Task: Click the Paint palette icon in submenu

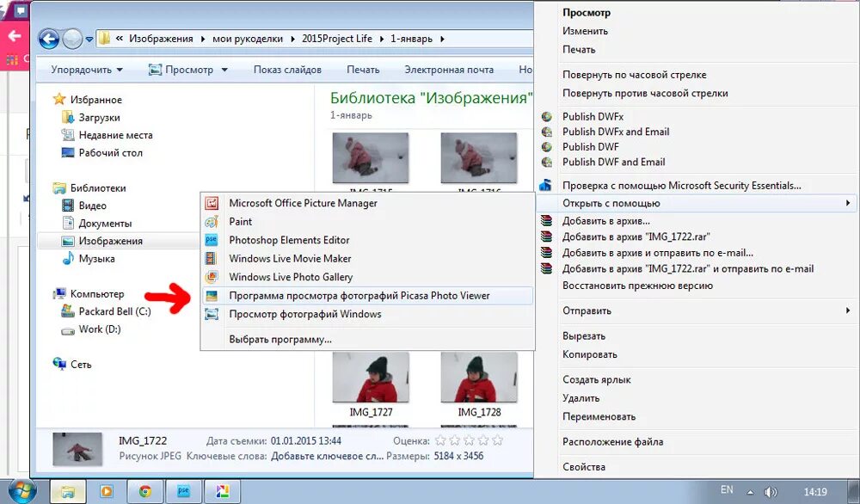Action: click(212, 222)
